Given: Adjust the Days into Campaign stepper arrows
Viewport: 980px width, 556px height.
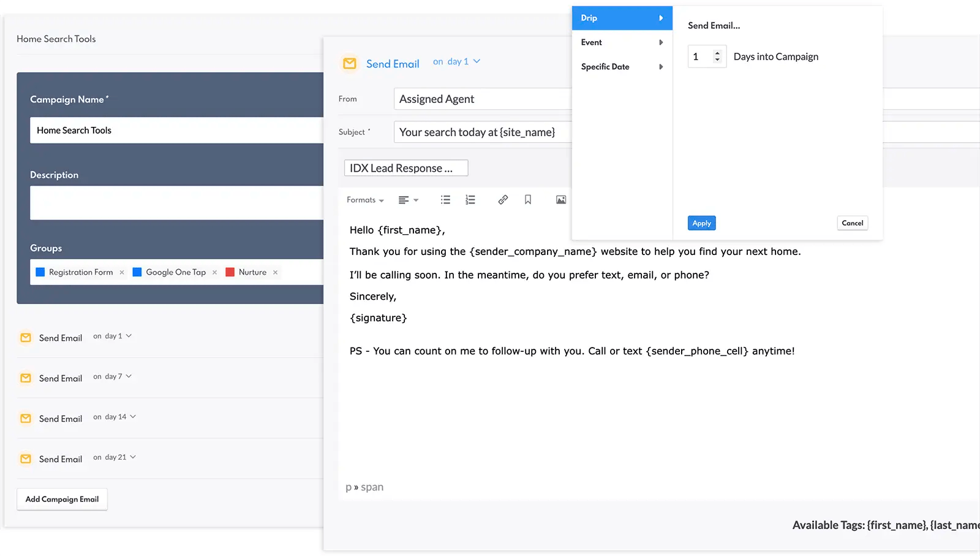Looking at the screenshot, I should click(x=717, y=56).
